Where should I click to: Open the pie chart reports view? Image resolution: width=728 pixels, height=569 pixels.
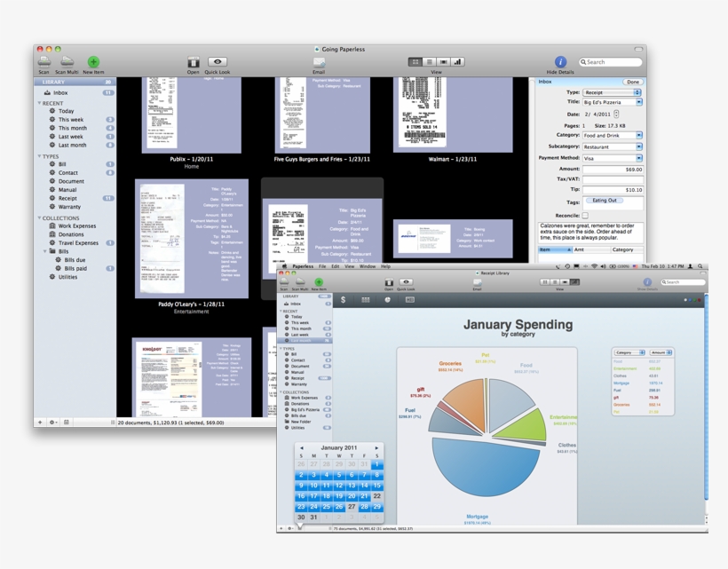[x=388, y=300]
